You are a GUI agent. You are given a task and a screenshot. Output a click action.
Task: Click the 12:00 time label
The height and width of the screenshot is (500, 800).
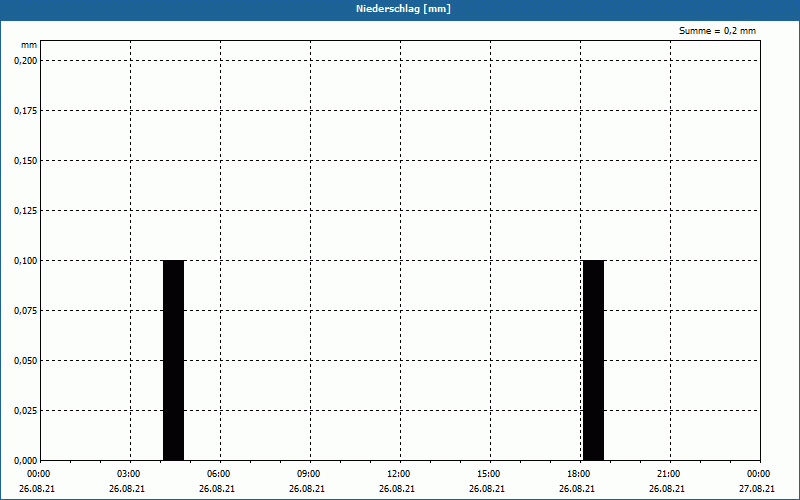pyautogui.click(x=398, y=474)
